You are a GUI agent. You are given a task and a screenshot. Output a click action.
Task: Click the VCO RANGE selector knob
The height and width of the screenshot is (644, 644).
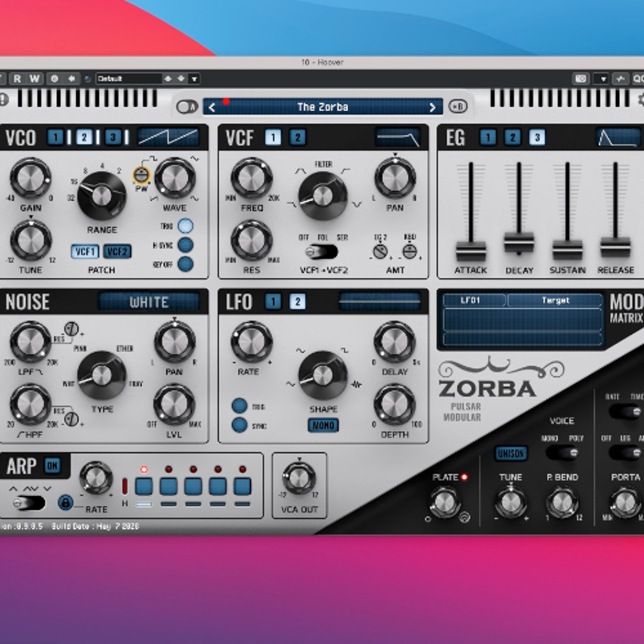point(101,196)
